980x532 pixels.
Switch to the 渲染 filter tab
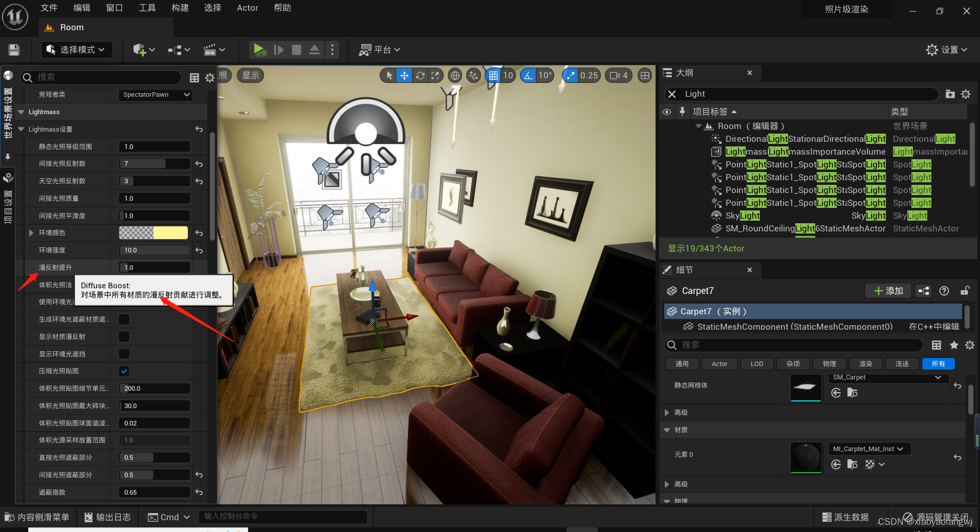865,364
